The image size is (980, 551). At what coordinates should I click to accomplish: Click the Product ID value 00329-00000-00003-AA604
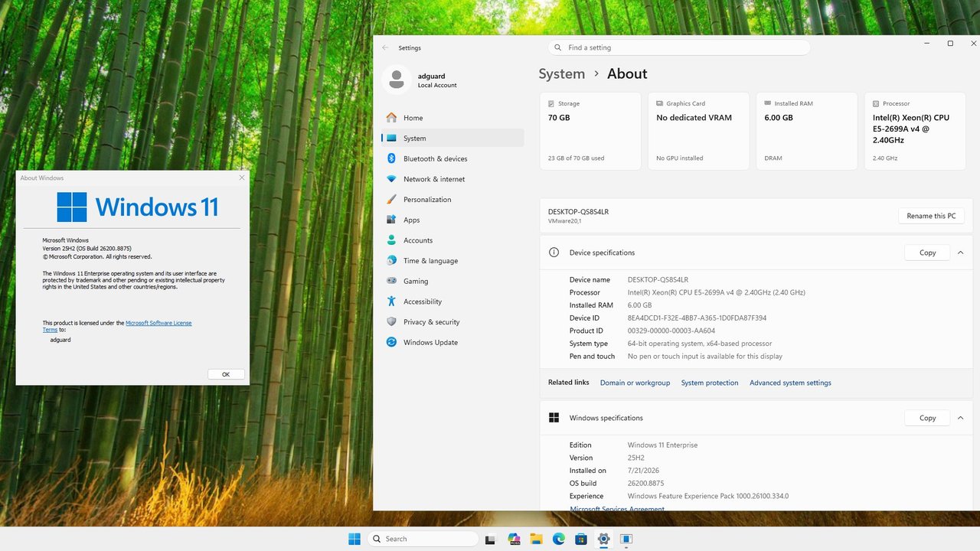pos(671,331)
